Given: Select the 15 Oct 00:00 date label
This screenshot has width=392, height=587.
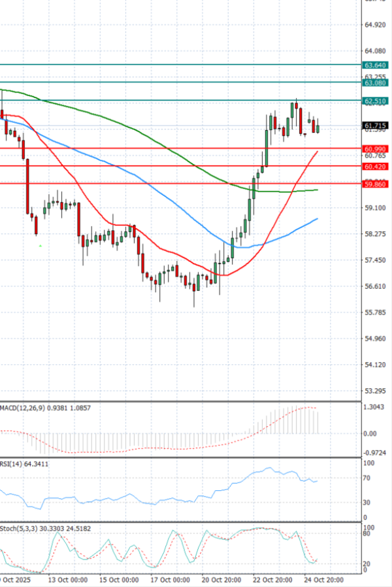Looking at the screenshot, I should click(118, 580).
